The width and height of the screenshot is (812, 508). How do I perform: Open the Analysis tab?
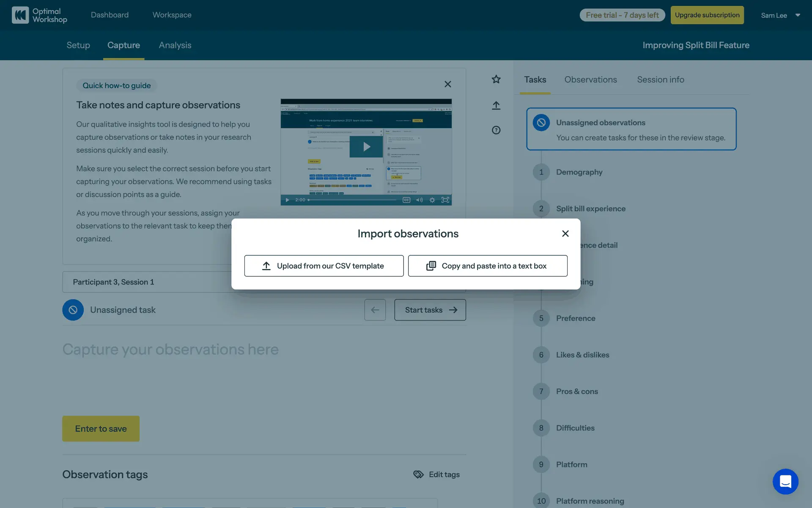click(x=175, y=45)
